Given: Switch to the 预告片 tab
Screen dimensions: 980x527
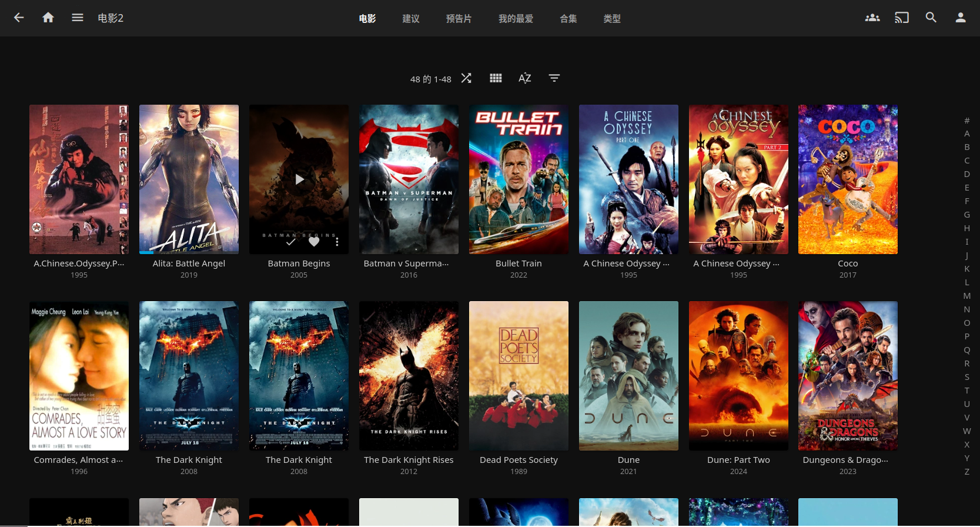Looking at the screenshot, I should [x=459, y=18].
